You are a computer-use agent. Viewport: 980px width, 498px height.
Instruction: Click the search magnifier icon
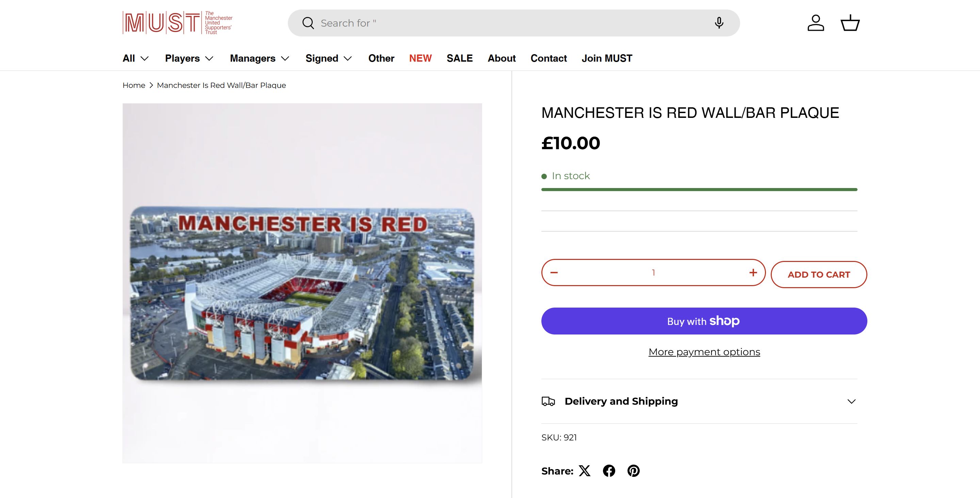click(308, 23)
